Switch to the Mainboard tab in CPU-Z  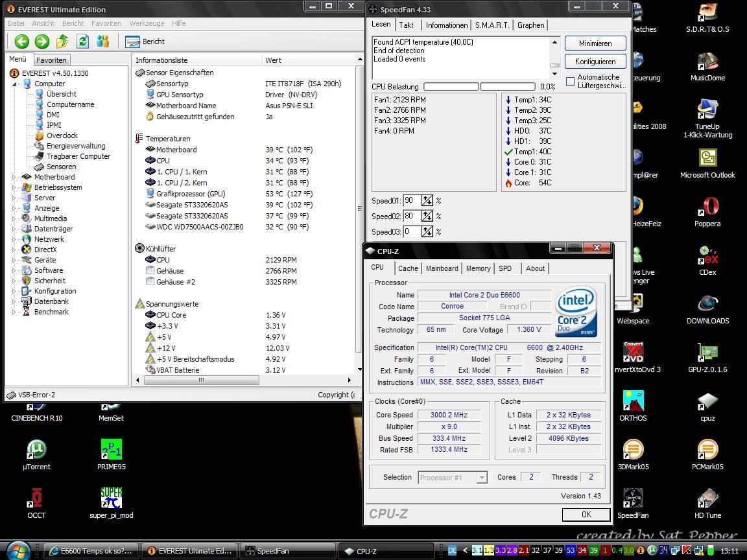click(x=442, y=268)
